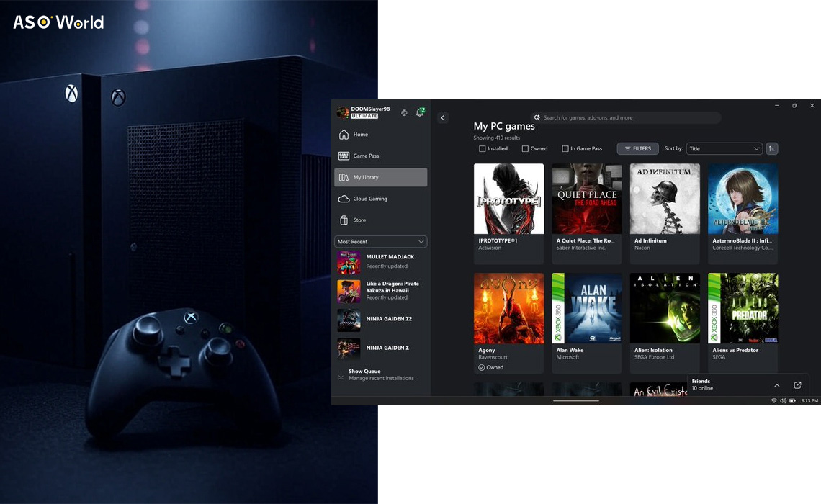821x504 pixels.
Task: Click the 'Saber Interactive Inc.' publisher text
Action: pyautogui.click(x=580, y=248)
